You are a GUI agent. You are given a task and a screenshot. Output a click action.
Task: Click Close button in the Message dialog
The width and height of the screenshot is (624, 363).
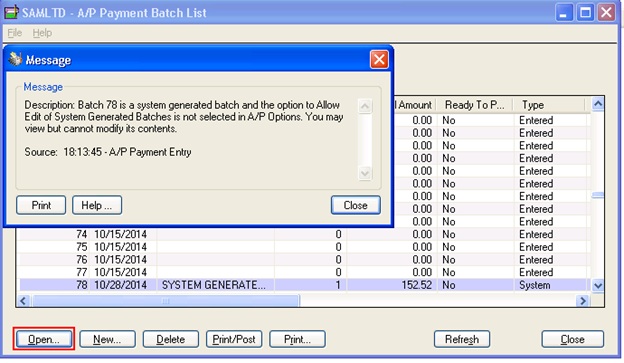click(x=355, y=205)
